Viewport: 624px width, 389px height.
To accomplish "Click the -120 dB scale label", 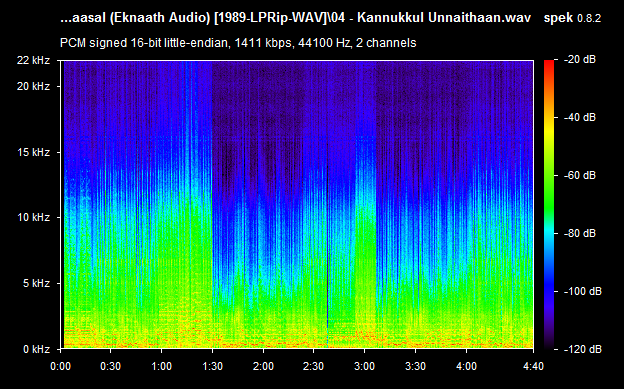I will 583,349.
